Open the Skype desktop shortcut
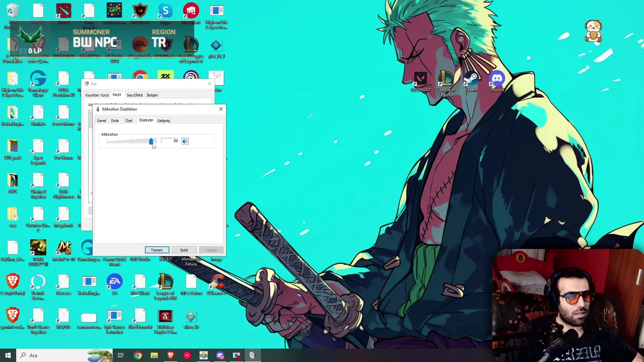644x362 pixels. click(166, 14)
